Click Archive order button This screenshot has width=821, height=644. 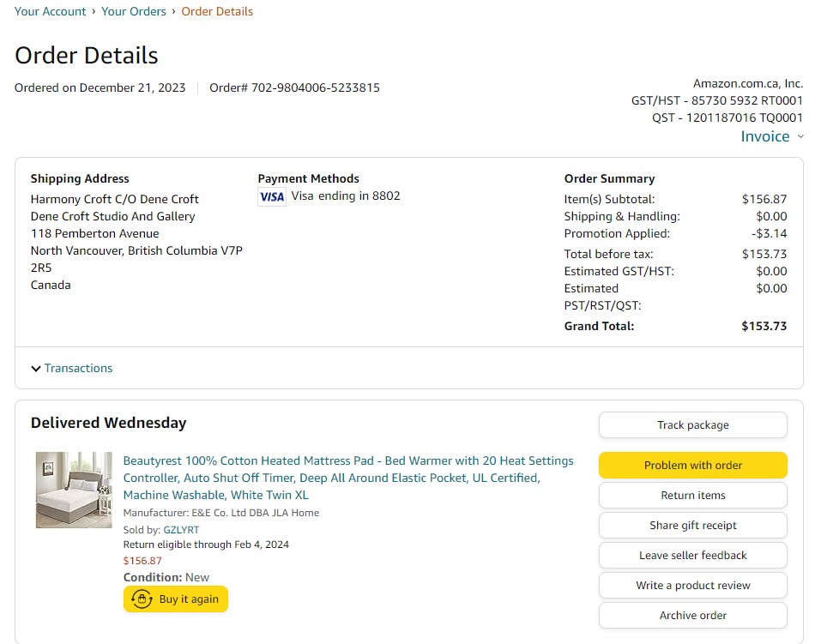pos(692,615)
